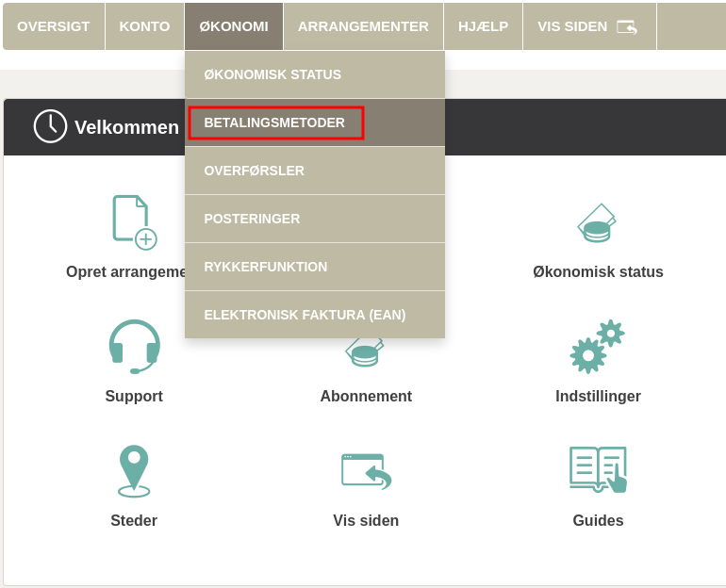The height and width of the screenshot is (588, 726).
Task: Click the clock icon beside Velkommen
Action: point(50,126)
